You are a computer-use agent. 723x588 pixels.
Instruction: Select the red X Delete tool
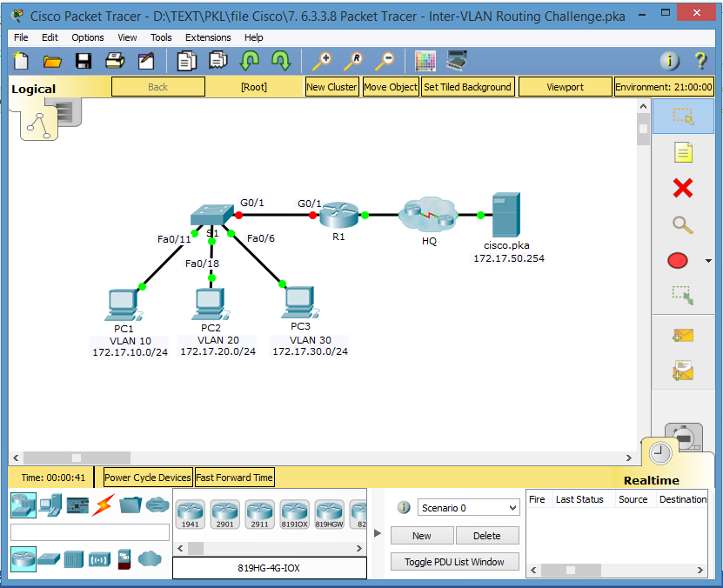click(683, 188)
